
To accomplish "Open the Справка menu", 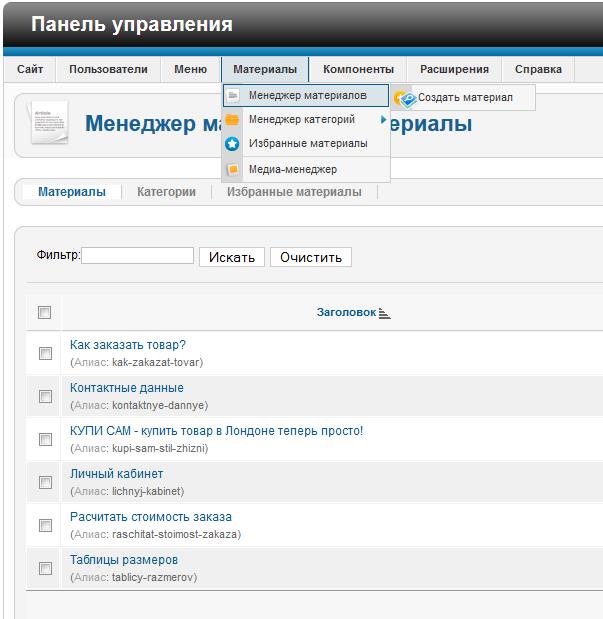I will click(x=538, y=69).
